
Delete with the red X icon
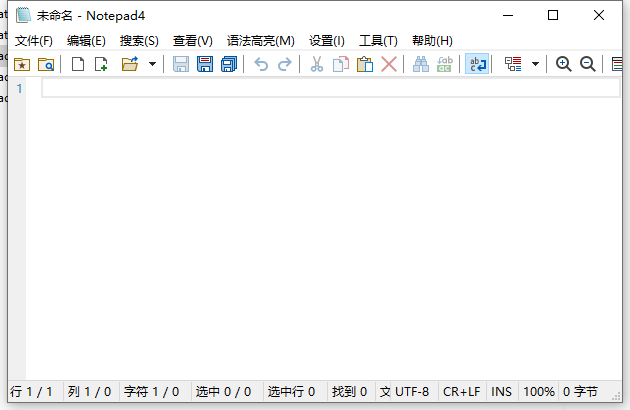tap(389, 64)
